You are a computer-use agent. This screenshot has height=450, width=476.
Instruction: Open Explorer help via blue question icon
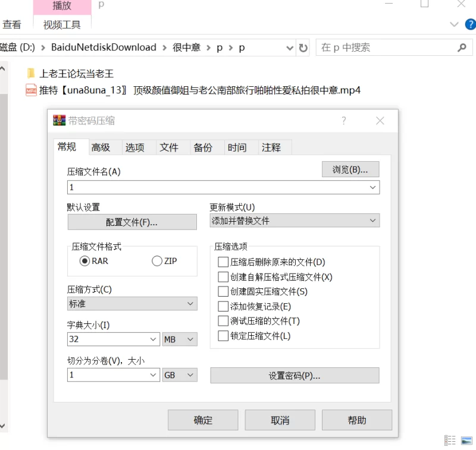click(x=471, y=24)
